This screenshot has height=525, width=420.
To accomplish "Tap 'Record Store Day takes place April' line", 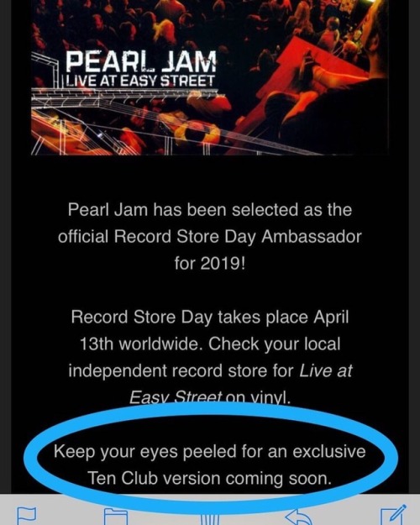I will [210, 317].
